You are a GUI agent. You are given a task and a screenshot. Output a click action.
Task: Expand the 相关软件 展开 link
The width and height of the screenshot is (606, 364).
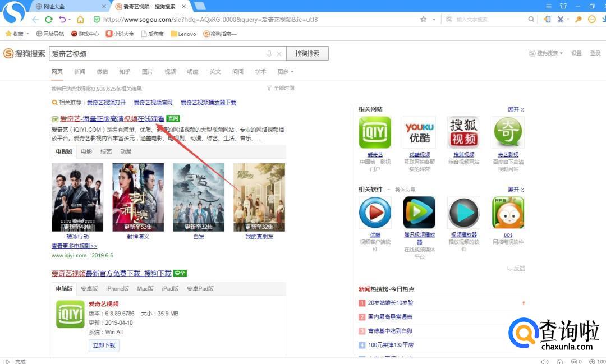click(x=516, y=190)
